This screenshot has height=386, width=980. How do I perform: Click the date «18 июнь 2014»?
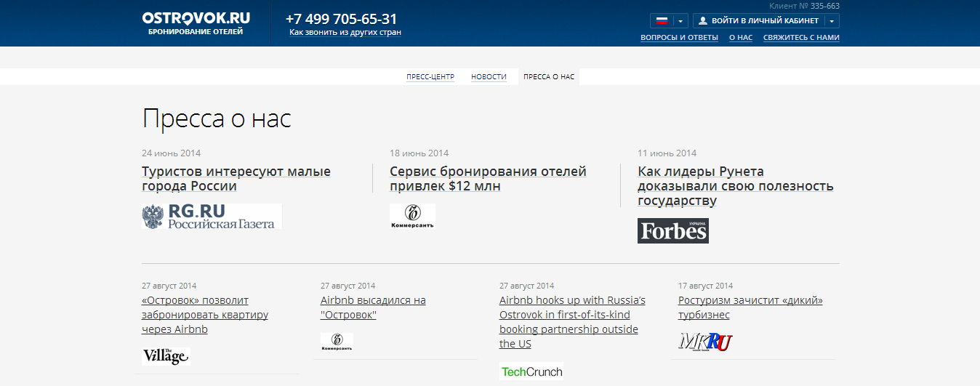pyautogui.click(x=419, y=153)
